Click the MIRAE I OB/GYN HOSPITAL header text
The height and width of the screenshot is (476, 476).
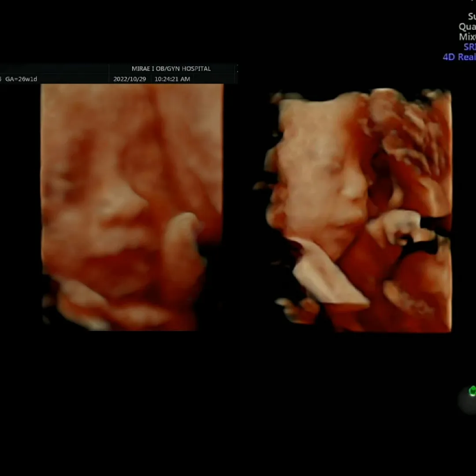[171, 69]
